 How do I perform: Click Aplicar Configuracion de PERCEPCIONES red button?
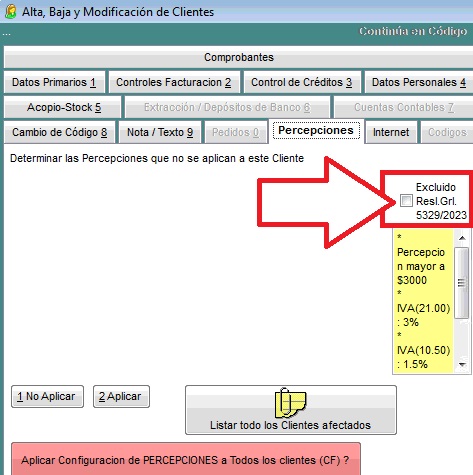point(186,459)
